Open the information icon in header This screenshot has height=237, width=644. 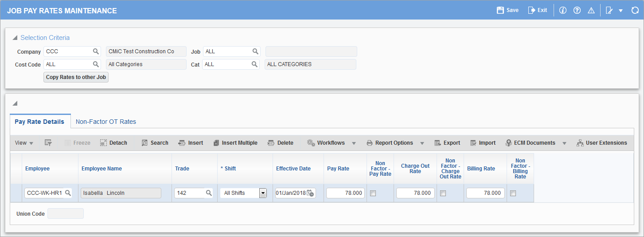pyautogui.click(x=563, y=10)
